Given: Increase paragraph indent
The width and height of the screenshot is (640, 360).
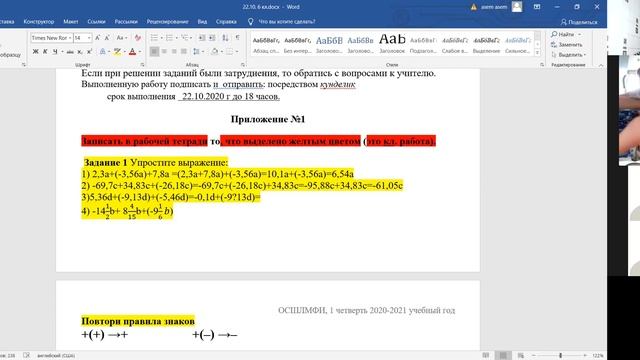Looking at the screenshot, I should 212,38.
